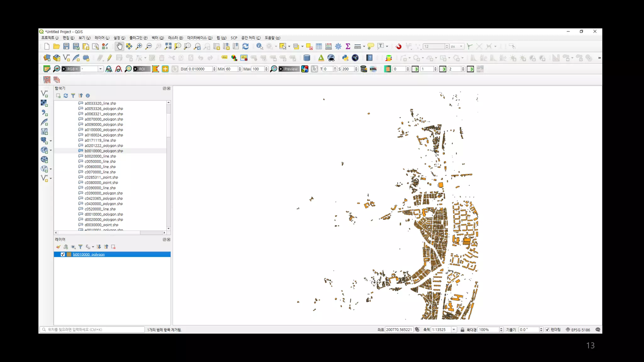The image size is (644, 362).
Task: Click the Save Project floppy icon
Action: 66,47
